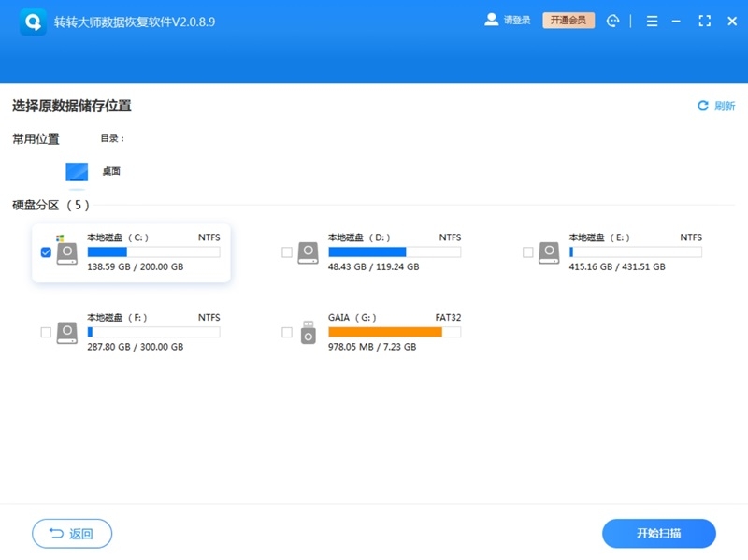
Task: Select the Local Disk C: partition card
Action: coord(131,251)
